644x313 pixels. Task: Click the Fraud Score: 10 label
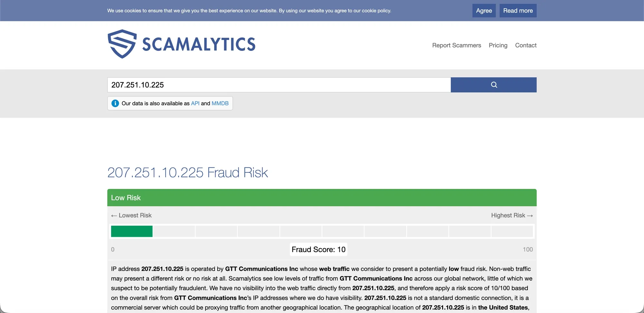pos(318,249)
